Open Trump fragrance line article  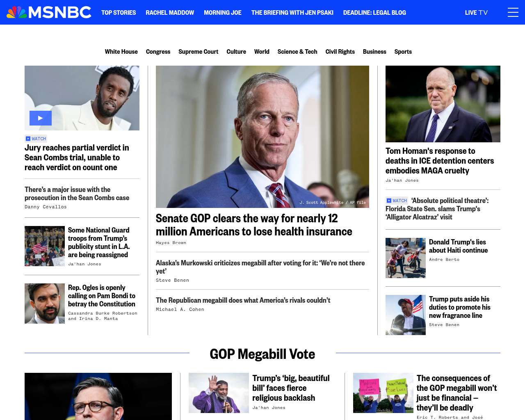point(459,307)
